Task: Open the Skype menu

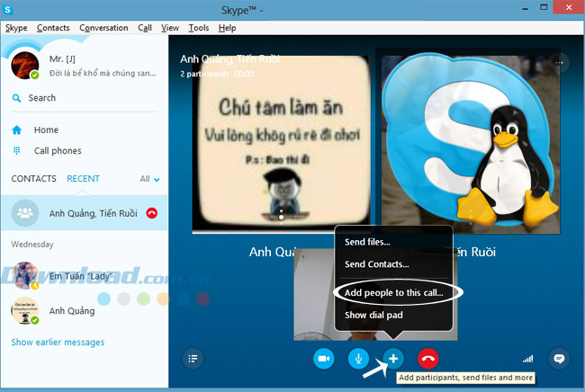Action: point(16,28)
